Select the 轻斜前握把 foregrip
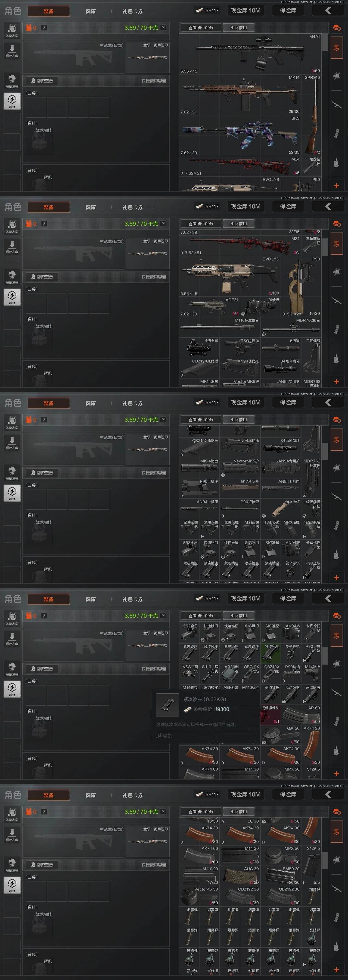The width and height of the screenshot is (348, 980). [250, 529]
